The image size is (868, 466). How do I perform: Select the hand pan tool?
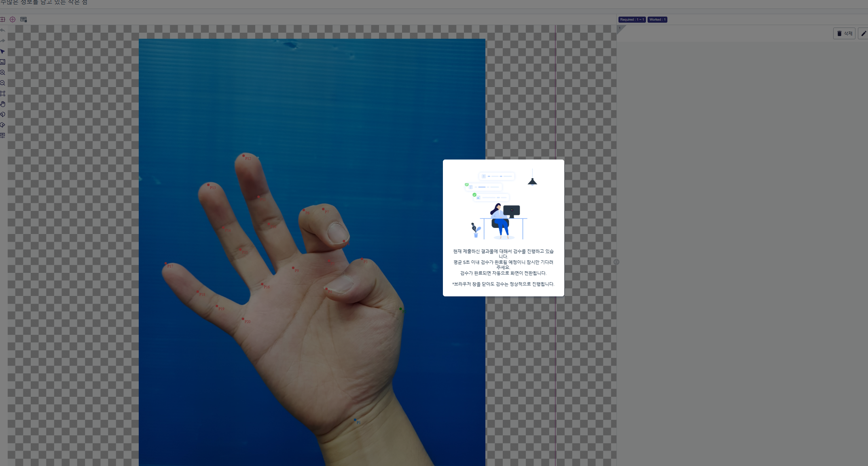[x=2, y=104]
